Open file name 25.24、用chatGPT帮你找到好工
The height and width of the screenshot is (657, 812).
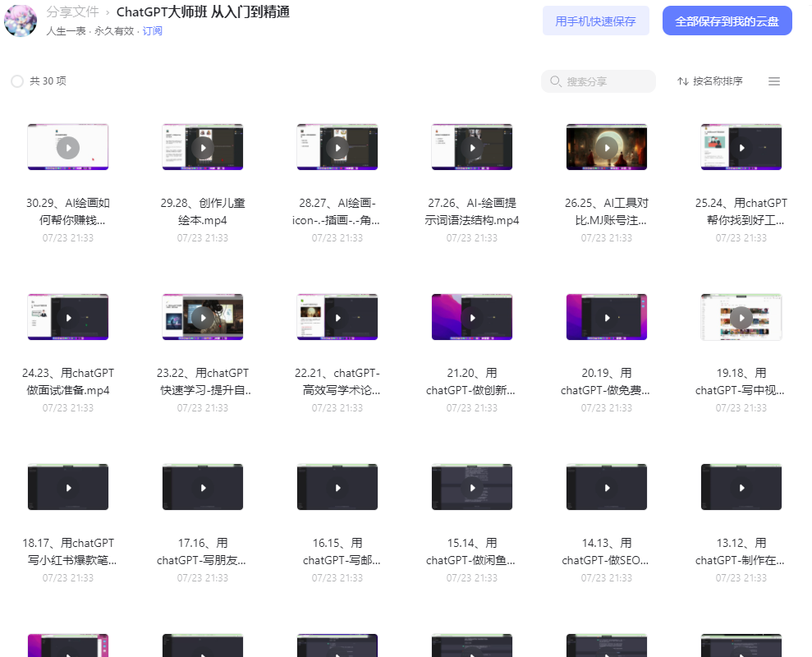click(741, 211)
